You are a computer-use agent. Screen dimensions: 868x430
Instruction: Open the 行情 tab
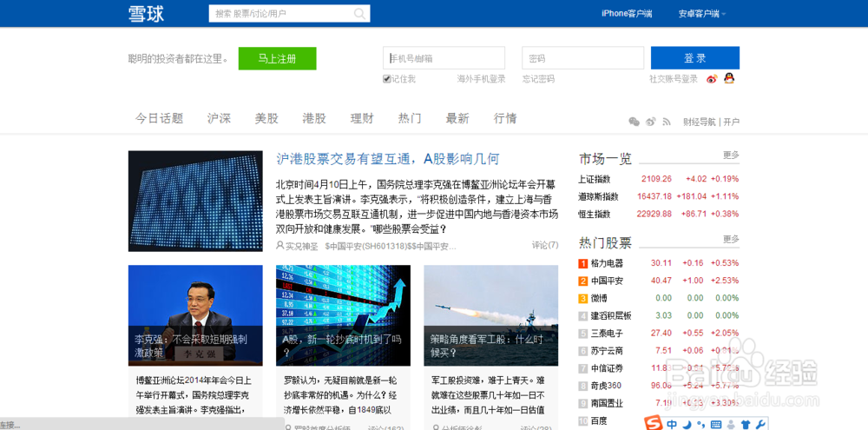[x=505, y=118]
